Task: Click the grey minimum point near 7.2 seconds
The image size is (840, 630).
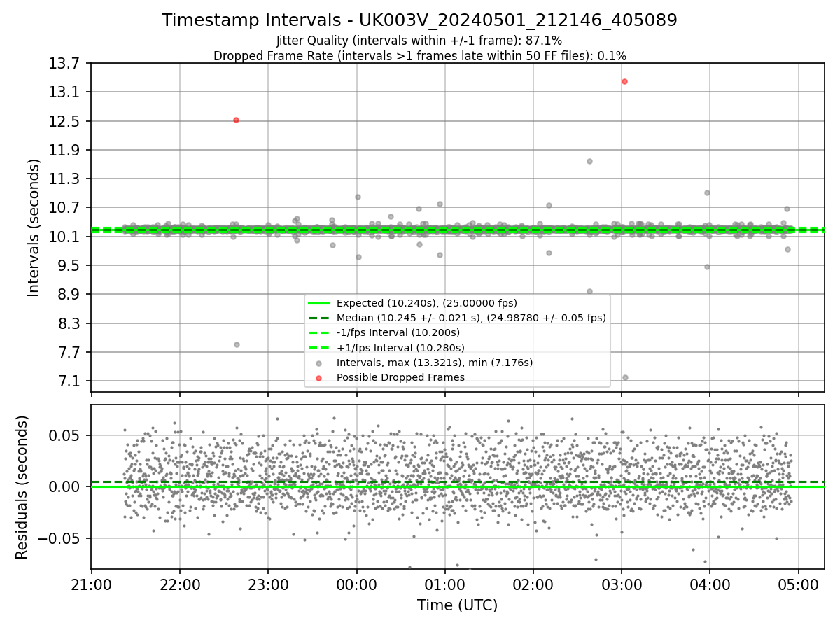Action: (625, 377)
